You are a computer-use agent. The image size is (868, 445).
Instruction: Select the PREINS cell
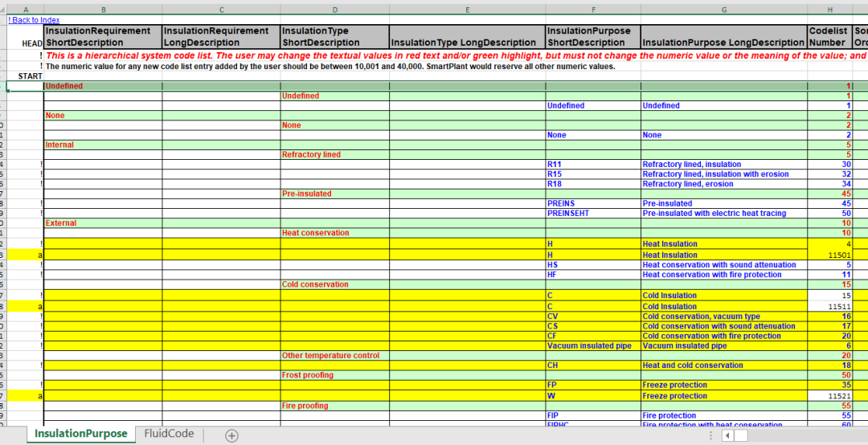(x=593, y=204)
